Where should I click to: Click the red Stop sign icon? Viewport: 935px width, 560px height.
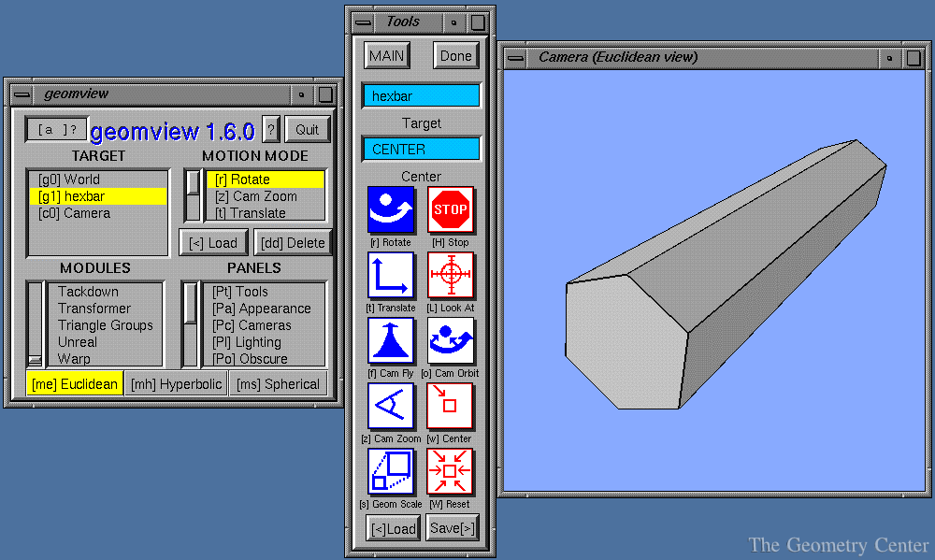coord(451,209)
